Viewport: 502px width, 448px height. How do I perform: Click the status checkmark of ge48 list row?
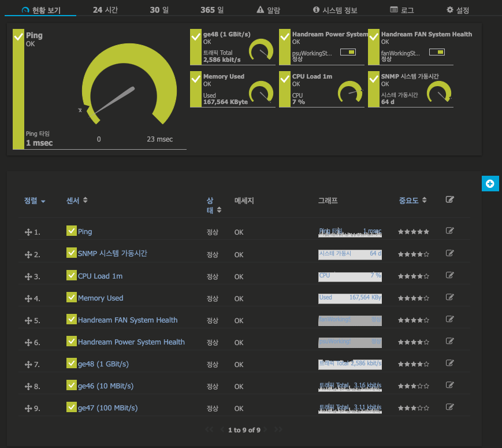[x=72, y=363]
